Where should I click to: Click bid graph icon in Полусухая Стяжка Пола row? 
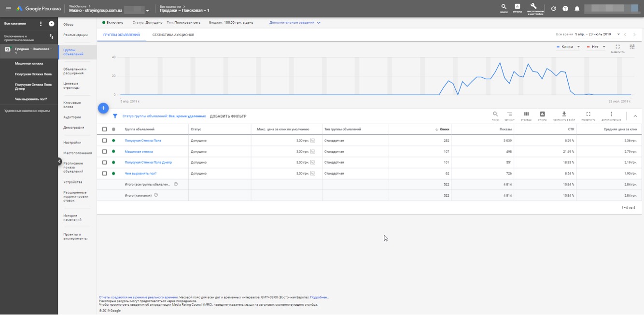click(312, 141)
